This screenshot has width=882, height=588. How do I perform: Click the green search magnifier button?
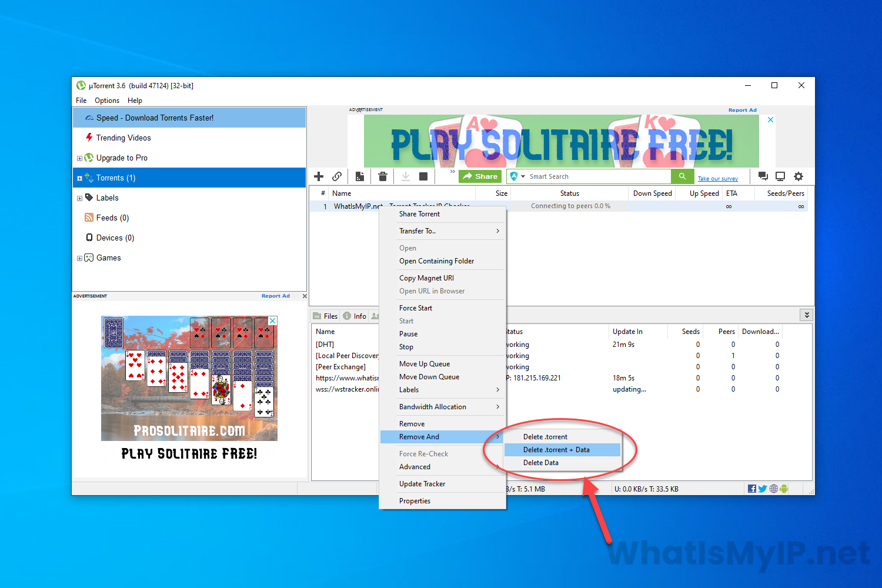click(x=682, y=176)
